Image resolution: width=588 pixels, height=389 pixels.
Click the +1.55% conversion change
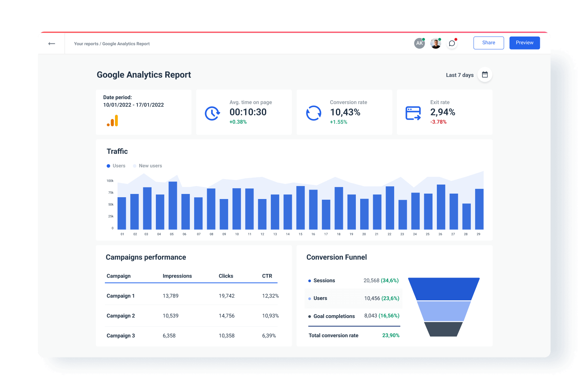click(338, 122)
